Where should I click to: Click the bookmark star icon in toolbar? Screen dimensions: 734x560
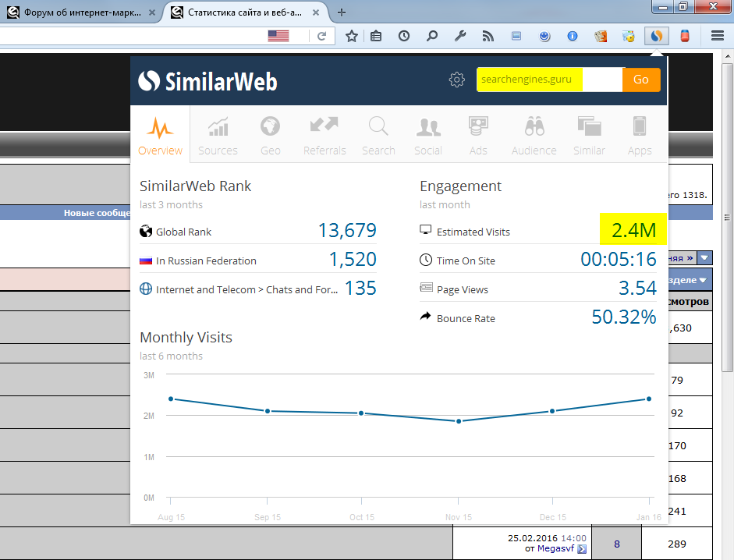(x=352, y=36)
